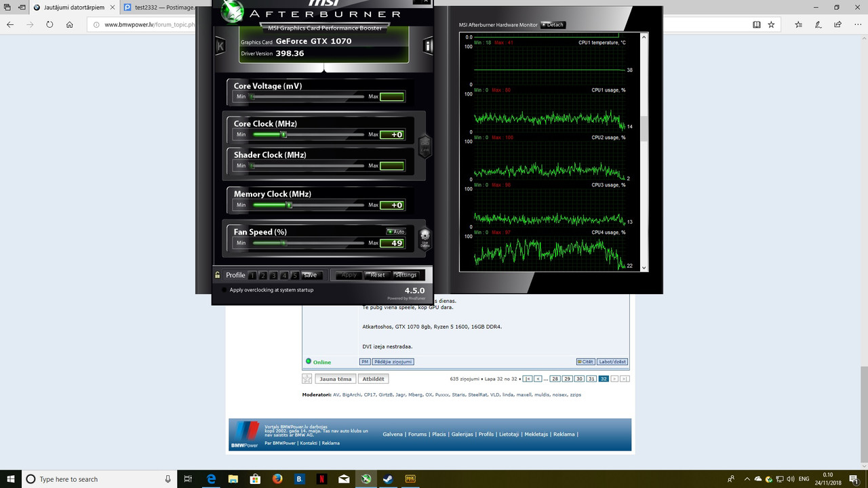Share this page from Edge toolbar
The image size is (868, 488).
pos(838,24)
